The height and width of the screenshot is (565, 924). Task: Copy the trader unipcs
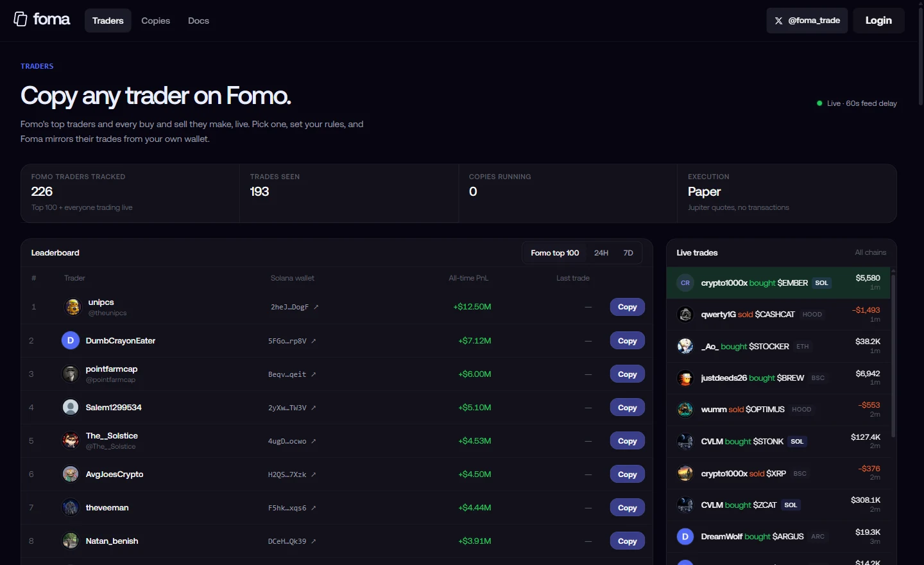[x=628, y=307]
